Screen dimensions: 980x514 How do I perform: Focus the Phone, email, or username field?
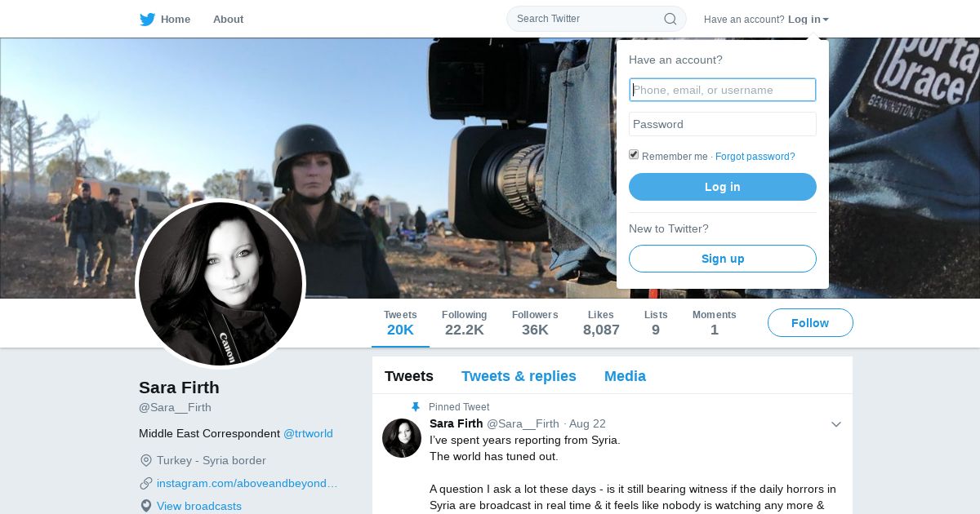click(x=723, y=90)
